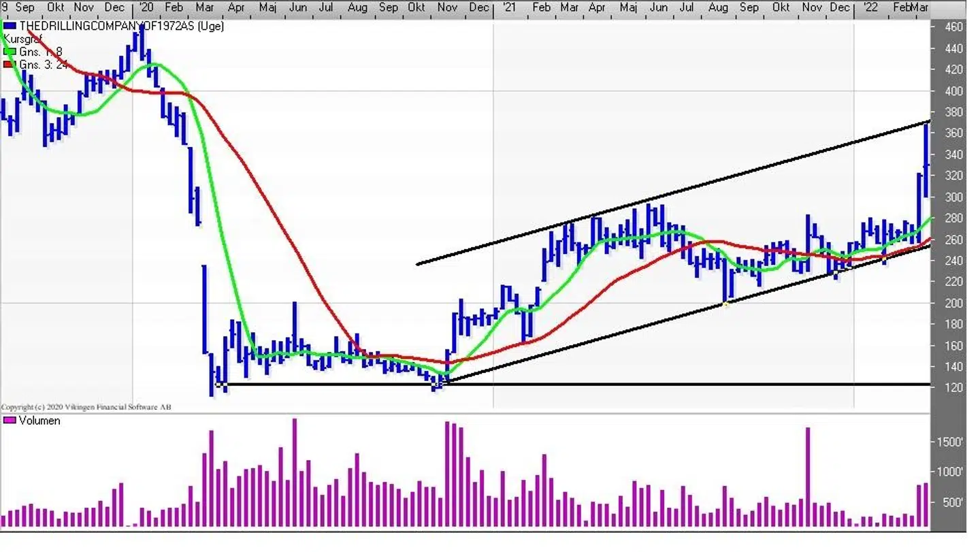Click the 200 level on the price axis
980x552 pixels.
point(953,303)
